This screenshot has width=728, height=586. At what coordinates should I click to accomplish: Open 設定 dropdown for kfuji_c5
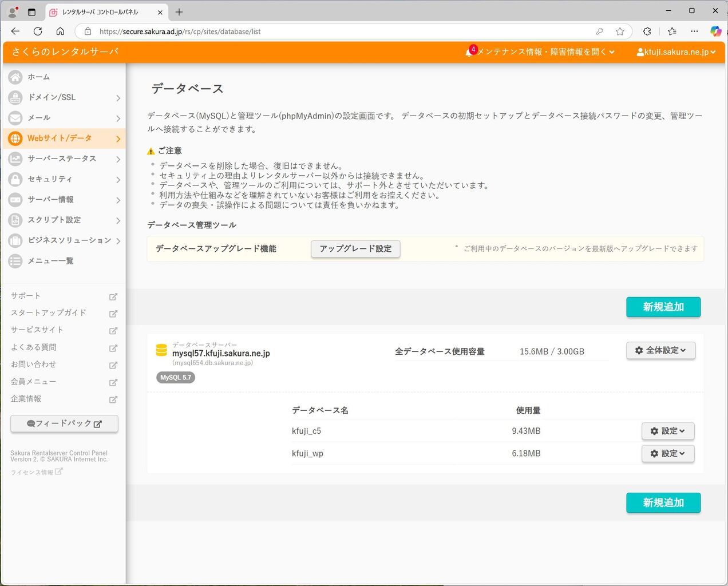click(668, 431)
